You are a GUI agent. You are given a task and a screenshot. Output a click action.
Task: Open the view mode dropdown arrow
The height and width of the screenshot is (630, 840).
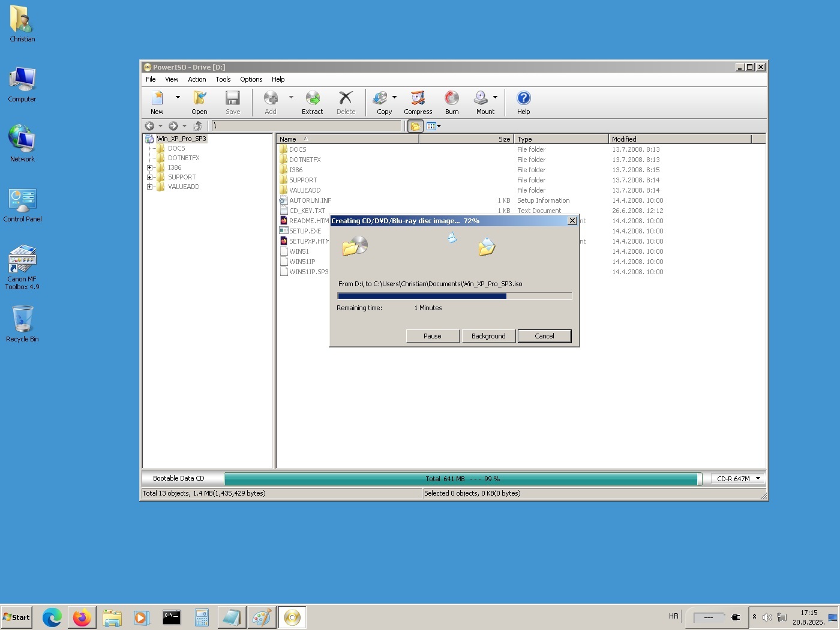pos(439,126)
